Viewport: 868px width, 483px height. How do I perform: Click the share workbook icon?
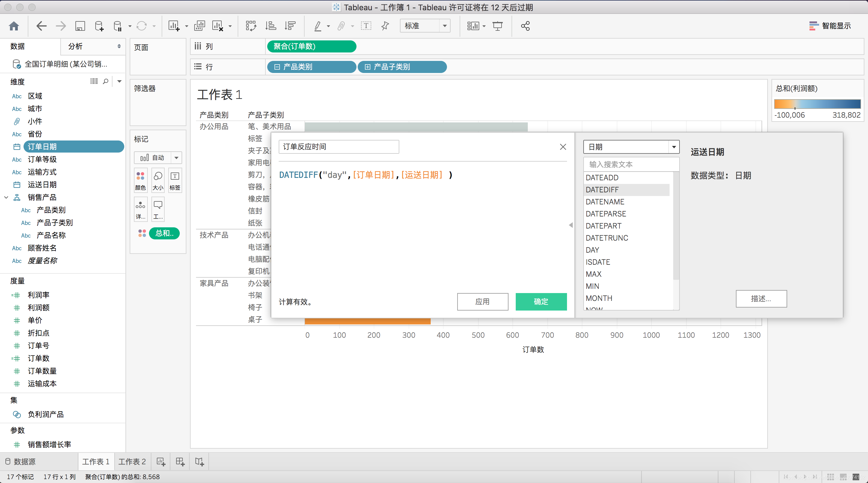(x=525, y=26)
